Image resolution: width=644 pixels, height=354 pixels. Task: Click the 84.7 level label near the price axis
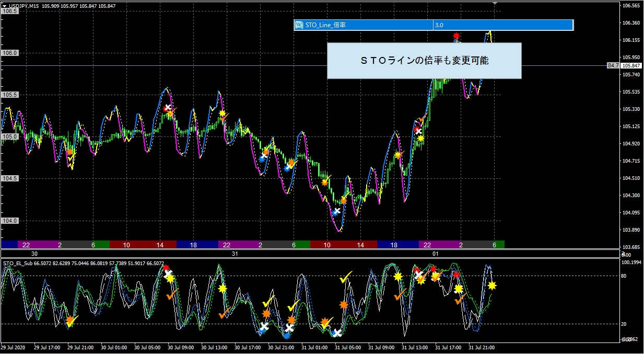[613, 65]
